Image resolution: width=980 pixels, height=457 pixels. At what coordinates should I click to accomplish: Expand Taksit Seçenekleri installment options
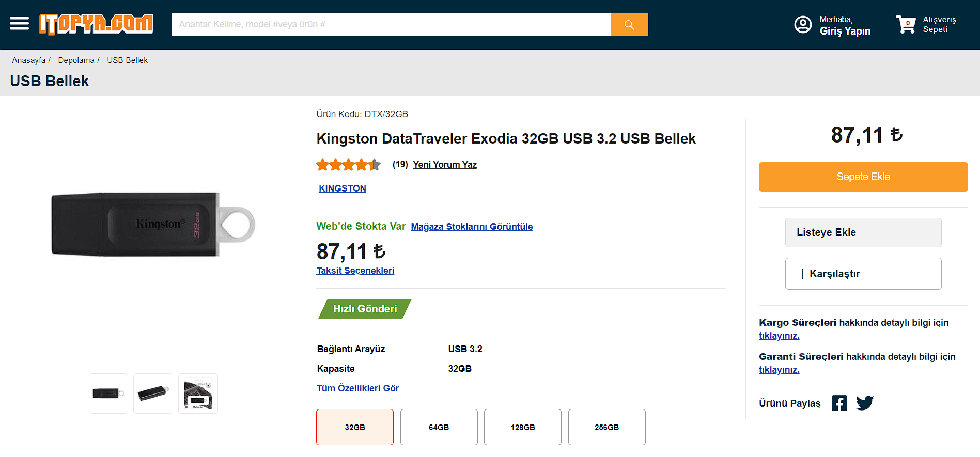pyautogui.click(x=355, y=271)
